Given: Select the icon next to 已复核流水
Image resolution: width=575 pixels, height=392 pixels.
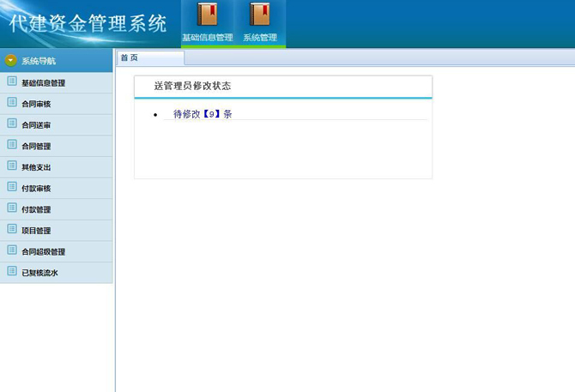Looking at the screenshot, I should (12, 272).
